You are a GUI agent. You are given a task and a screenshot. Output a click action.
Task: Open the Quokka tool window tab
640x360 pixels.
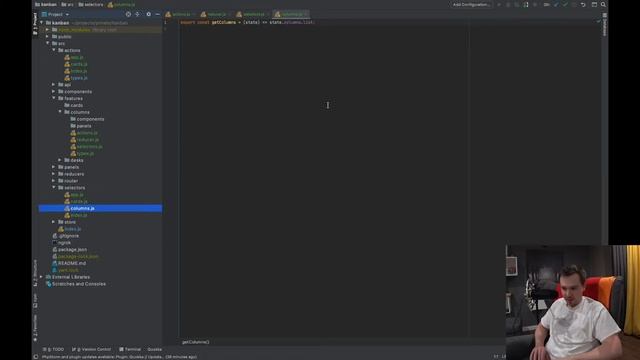click(154, 349)
